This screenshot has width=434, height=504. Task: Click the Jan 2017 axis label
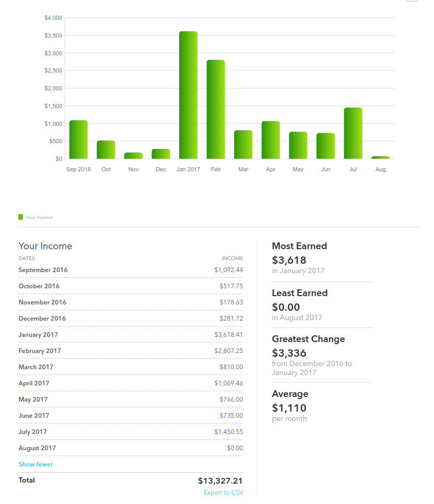point(189,169)
